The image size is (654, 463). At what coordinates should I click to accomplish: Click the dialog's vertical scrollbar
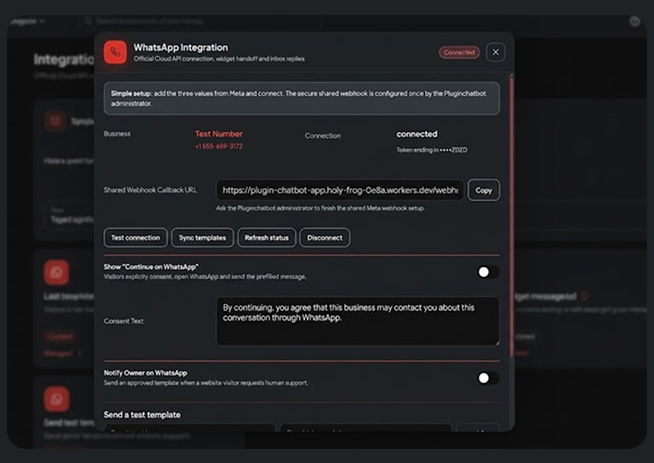(511, 215)
